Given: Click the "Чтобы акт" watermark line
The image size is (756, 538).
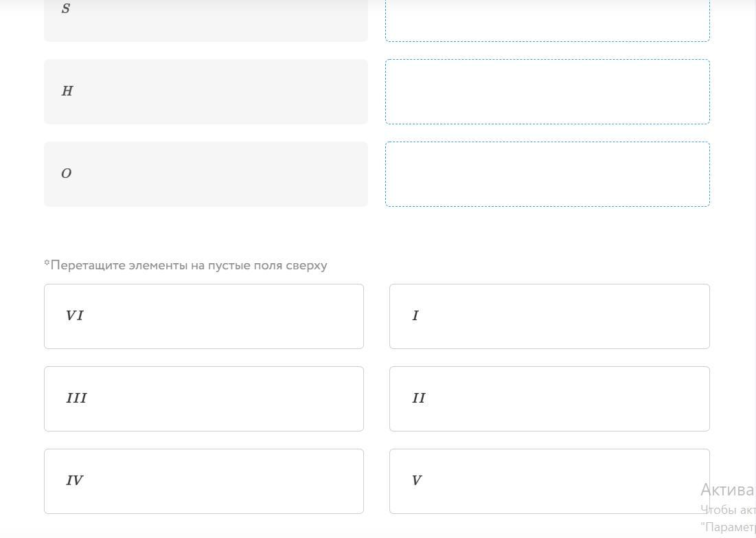Looking at the screenshot, I should [728, 510].
